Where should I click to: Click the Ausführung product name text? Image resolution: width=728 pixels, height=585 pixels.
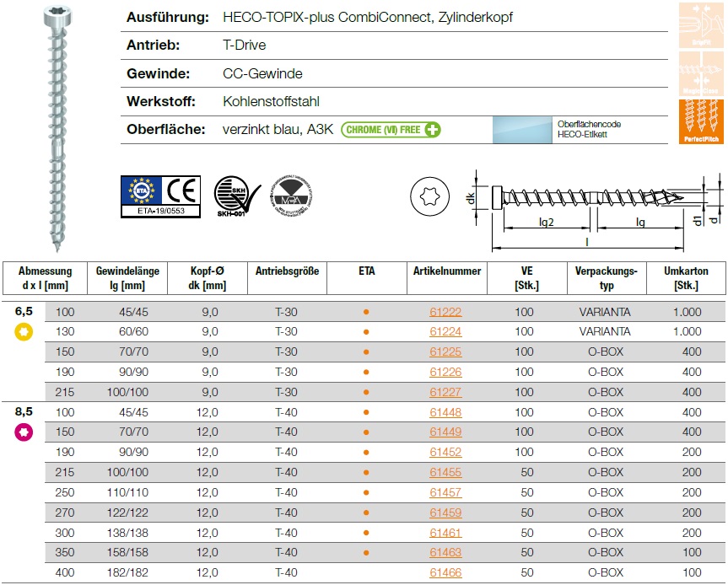(368, 17)
